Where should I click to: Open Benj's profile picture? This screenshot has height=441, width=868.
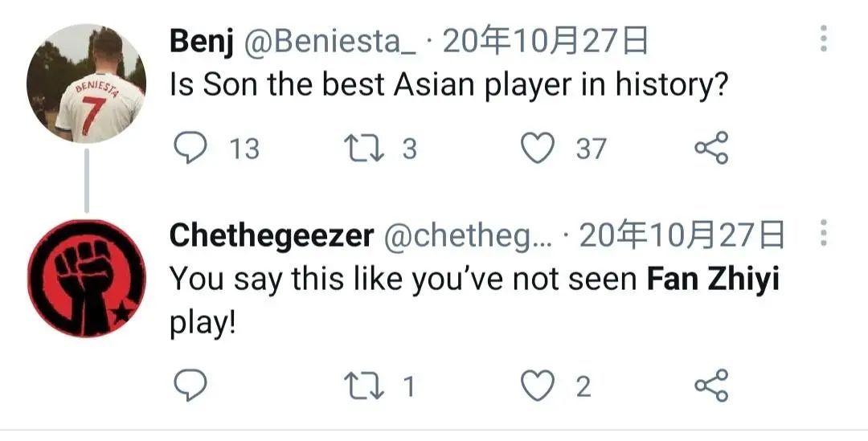click(86, 84)
